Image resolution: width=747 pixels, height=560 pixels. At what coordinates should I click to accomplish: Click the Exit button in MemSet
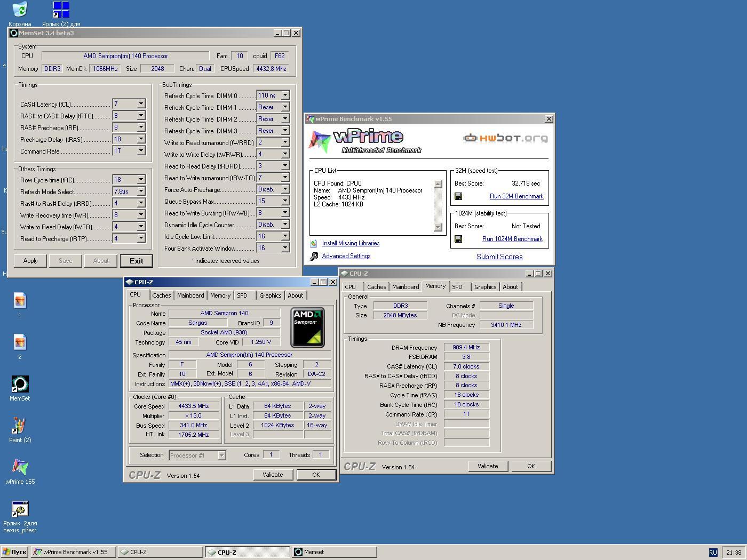coord(136,261)
